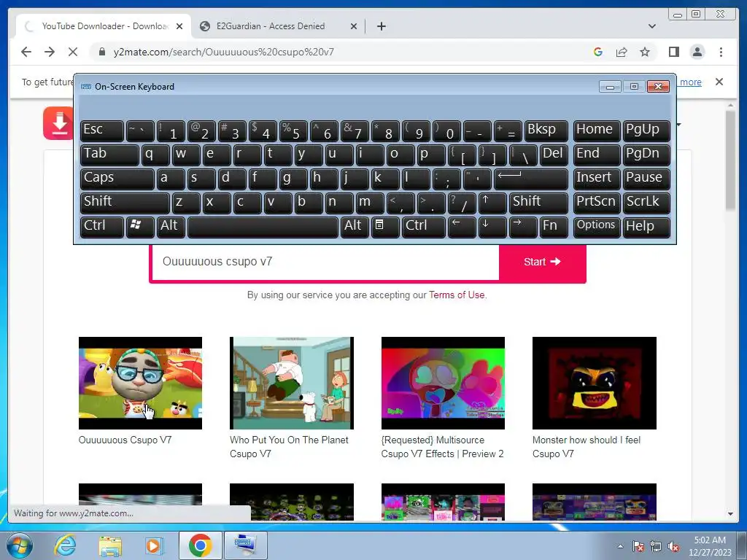
Task: Tap the Enter arrow key on keyboard
Action: click(531, 179)
